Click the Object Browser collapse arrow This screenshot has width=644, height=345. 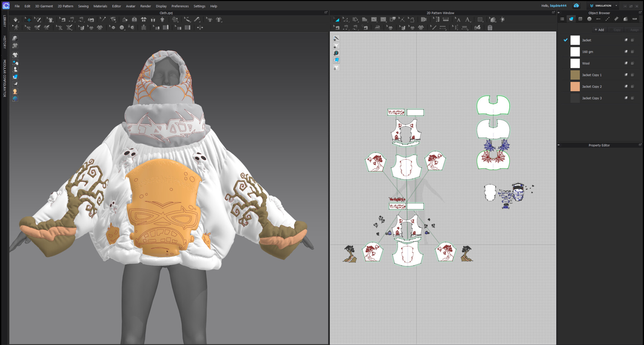[x=558, y=13]
